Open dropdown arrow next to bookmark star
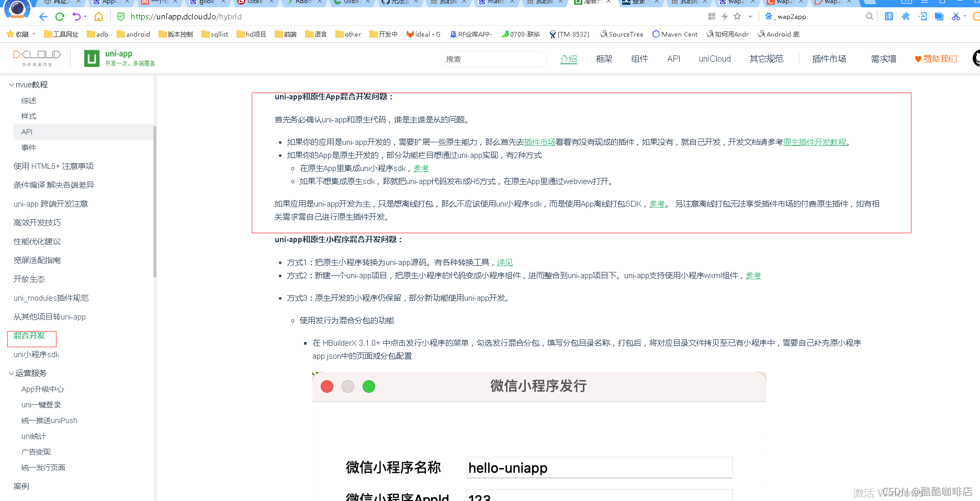 click(x=750, y=17)
